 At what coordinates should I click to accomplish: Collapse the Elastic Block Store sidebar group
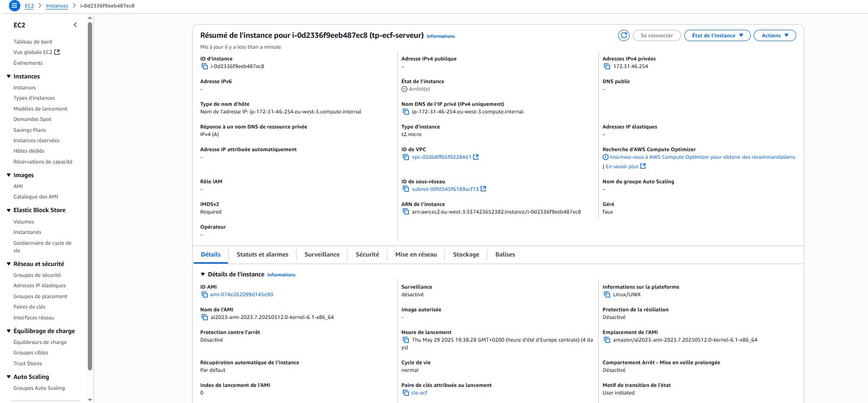tap(9, 210)
